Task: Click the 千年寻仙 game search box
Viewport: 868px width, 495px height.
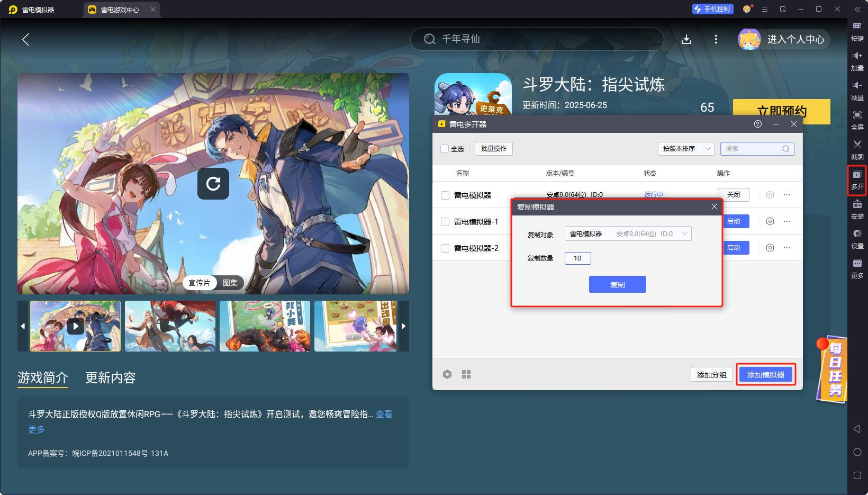Action: click(537, 39)
